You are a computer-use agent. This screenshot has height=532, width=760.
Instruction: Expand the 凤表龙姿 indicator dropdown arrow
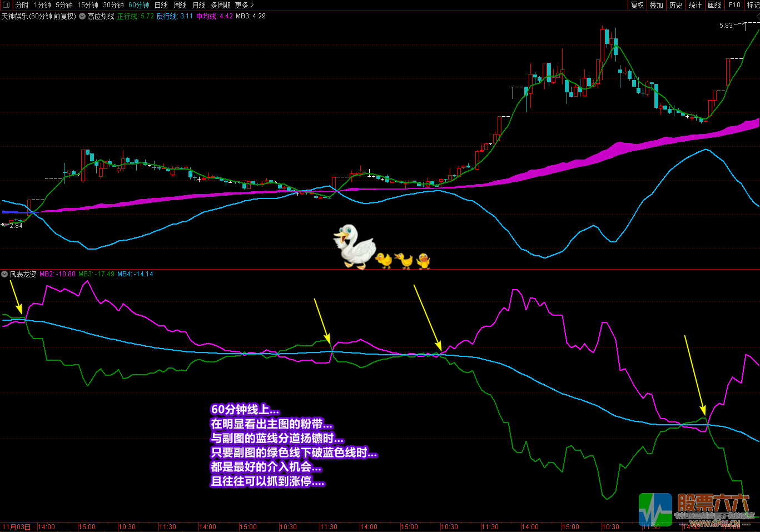[4, 274]
